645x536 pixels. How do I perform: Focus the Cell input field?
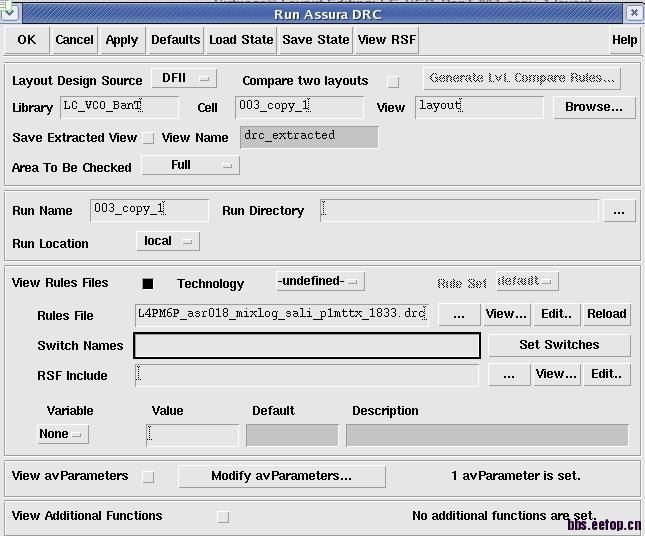(x=299, y=107)
